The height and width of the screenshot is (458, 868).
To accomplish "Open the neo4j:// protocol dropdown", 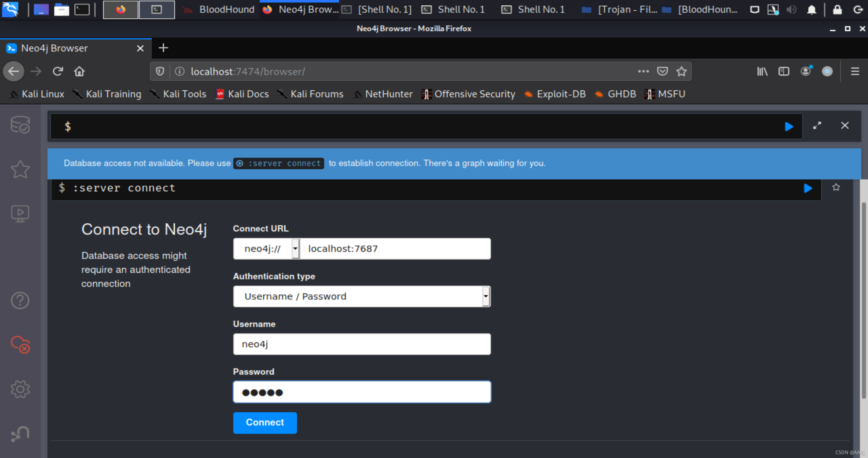I will (x=266, y=249).
